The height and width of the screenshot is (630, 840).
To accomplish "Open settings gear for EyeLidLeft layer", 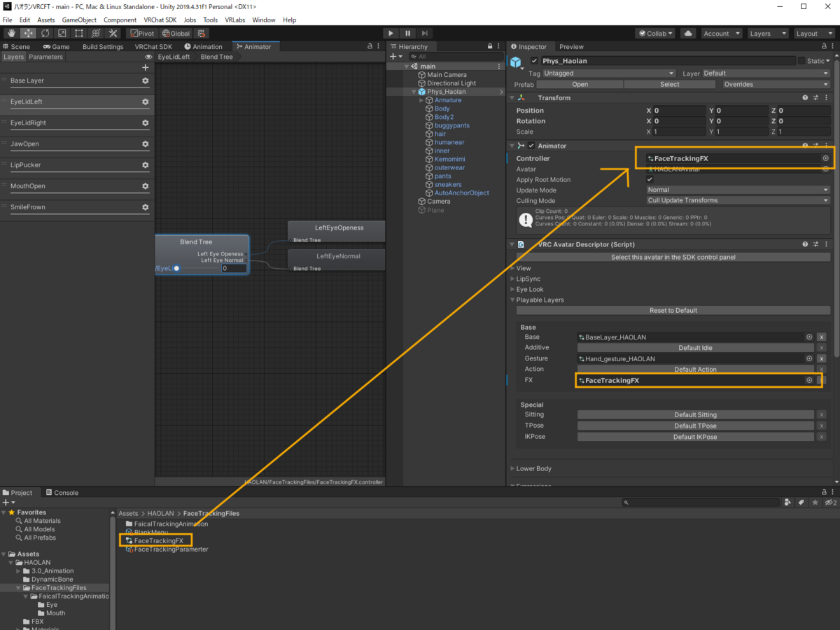I will 146,101.
